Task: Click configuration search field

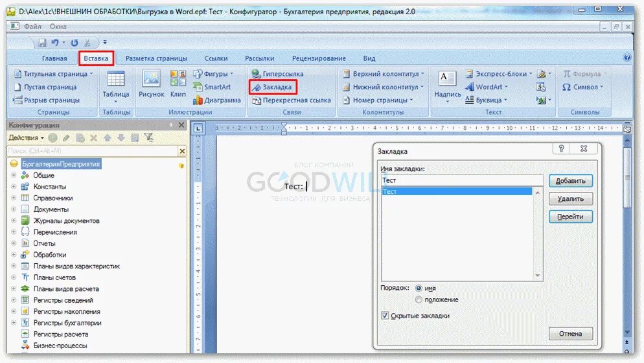Action: [x=93, y=151]
